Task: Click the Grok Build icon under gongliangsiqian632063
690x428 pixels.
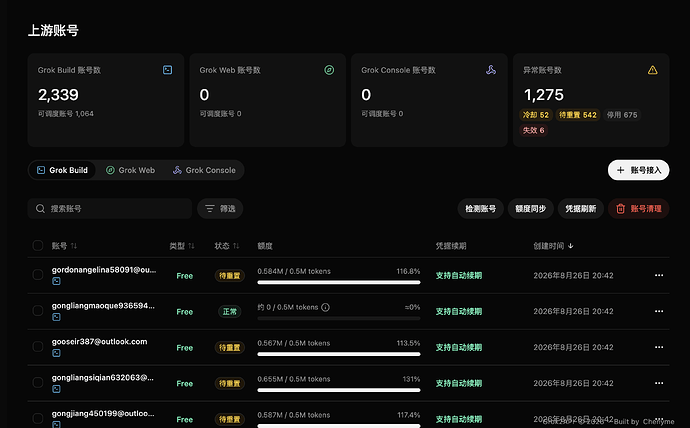Action: (56, 389)
